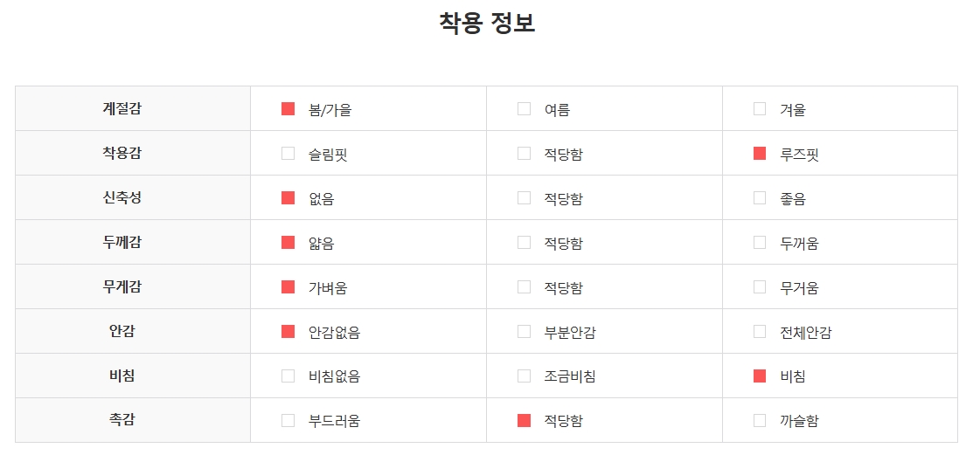Check 적당함 in the 무게감 row
Image resolution: width=980 pixels, height=455 pixels.
(525, 286)
